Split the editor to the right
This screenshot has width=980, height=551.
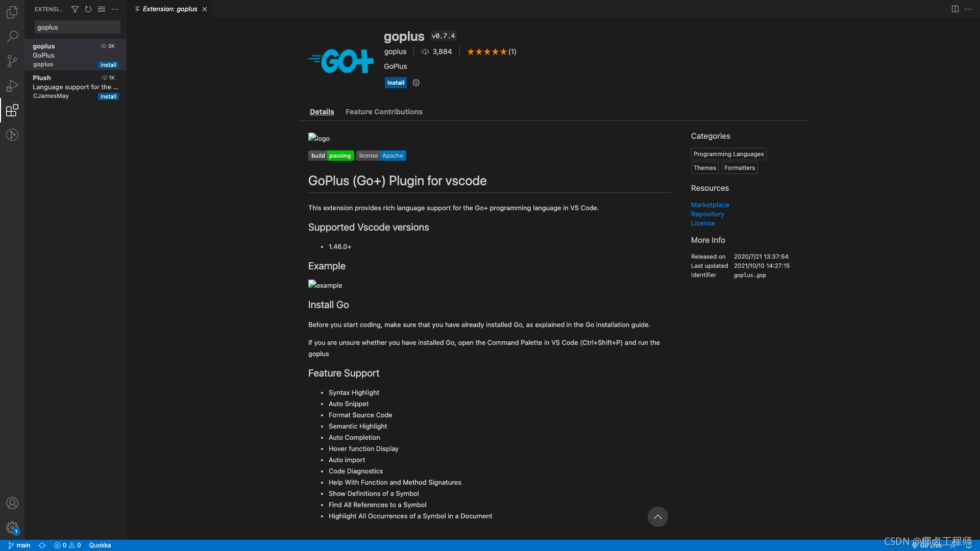click(955, 9)
